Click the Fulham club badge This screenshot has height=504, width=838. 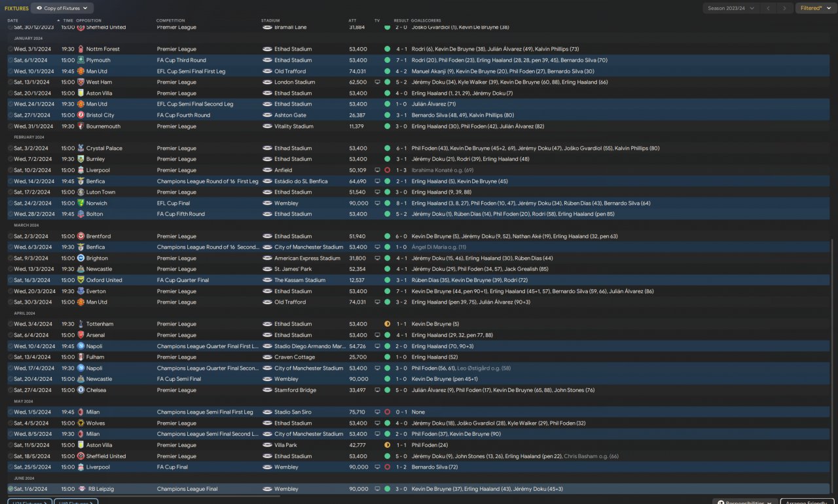(x=81, y=357)
